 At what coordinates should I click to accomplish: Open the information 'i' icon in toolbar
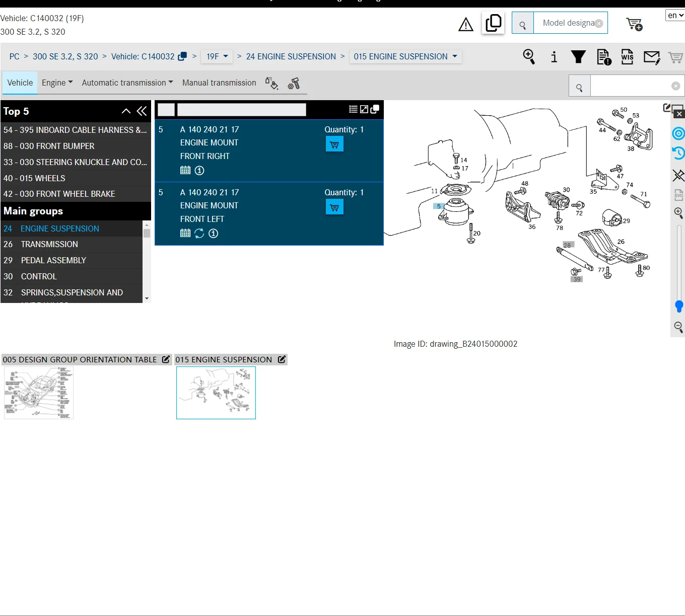[x=554, y=57]
